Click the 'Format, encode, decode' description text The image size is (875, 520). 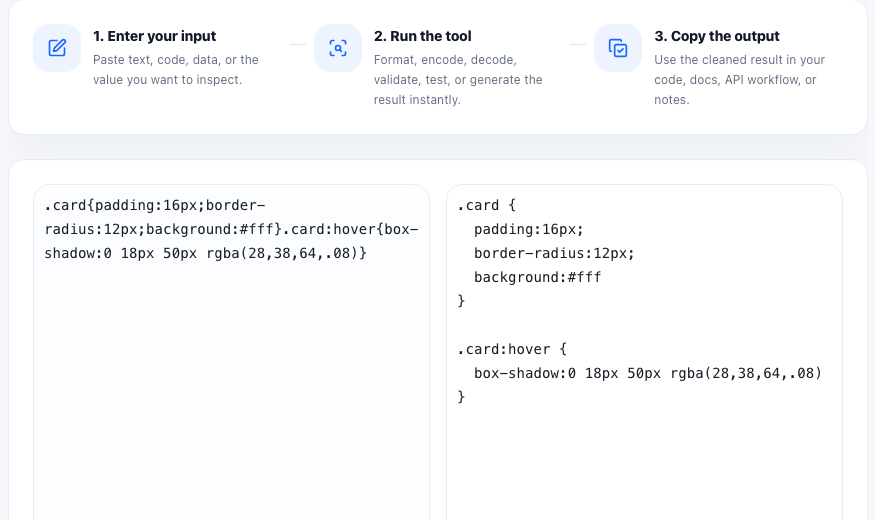[458, 80]
